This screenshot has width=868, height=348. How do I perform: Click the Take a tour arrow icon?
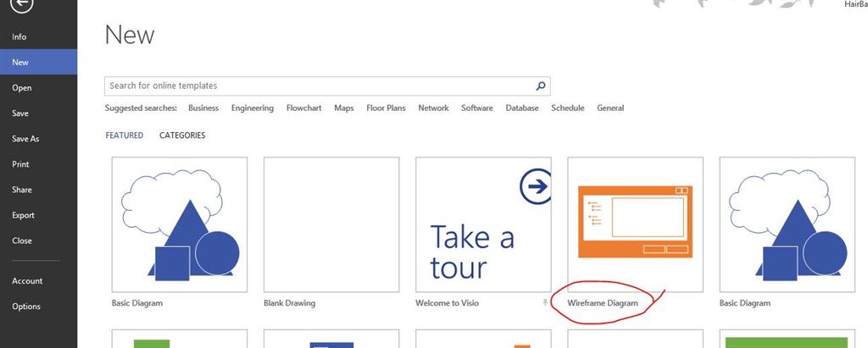point(536,186)
